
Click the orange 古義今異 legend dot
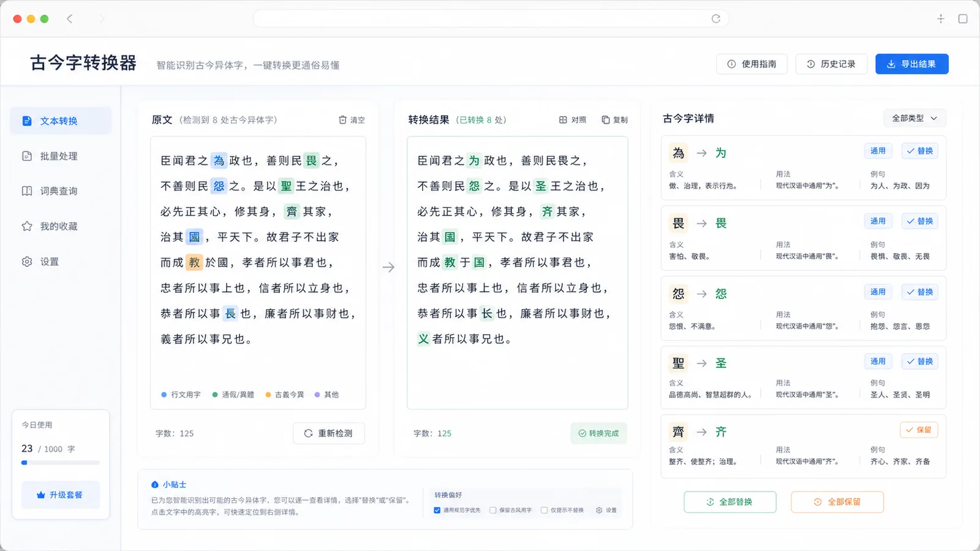pyautogui.click(x=268, y=395)
